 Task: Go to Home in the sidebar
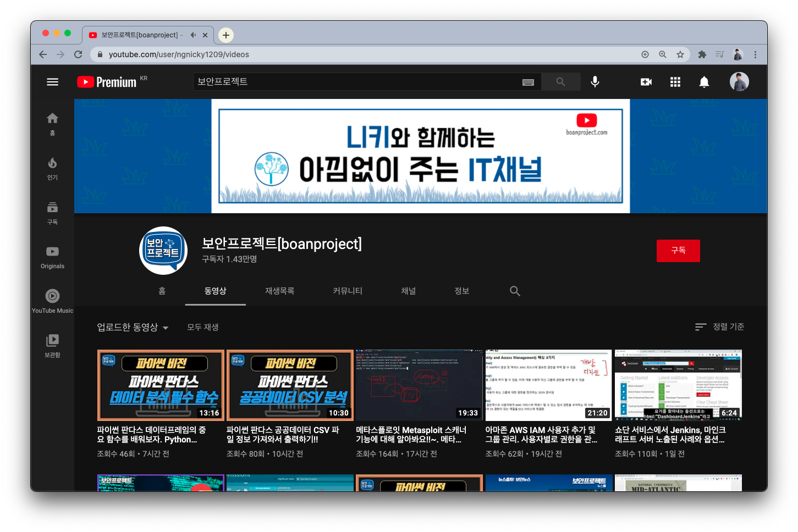tap(52, 124)
